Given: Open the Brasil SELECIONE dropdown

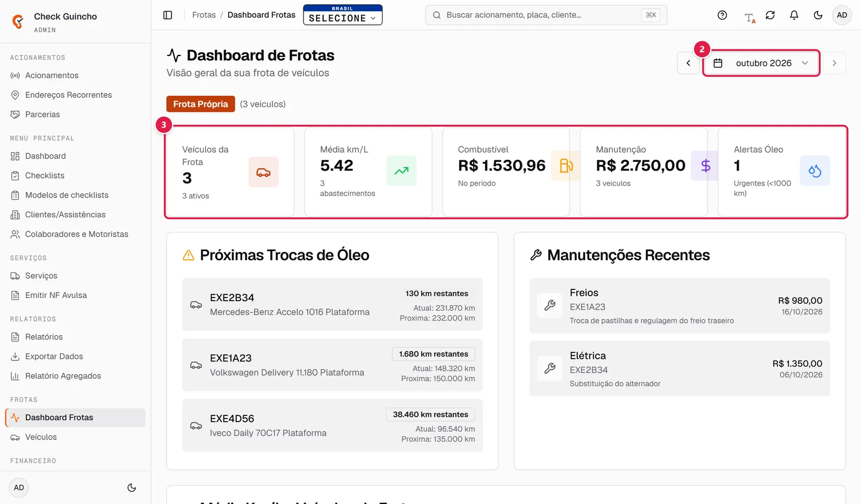Looking at the screenshot, I should point(343,15).
